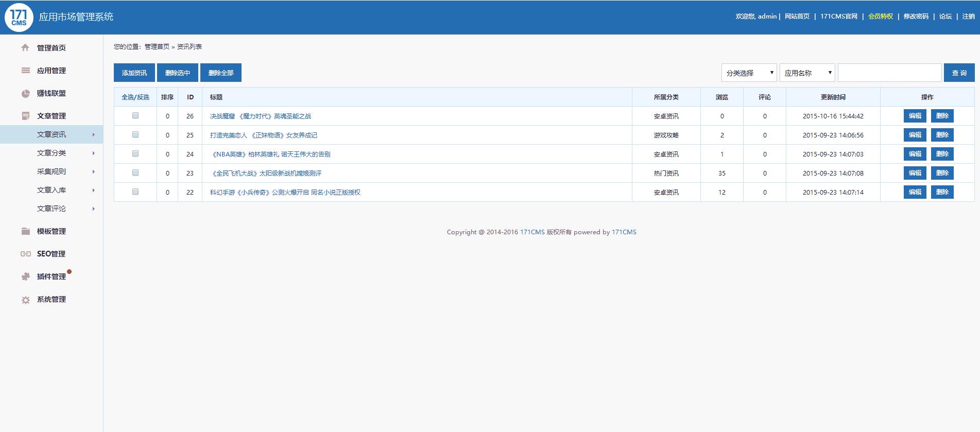This screenshot has height=432, width=980.
Task: Click the search text input field
Action: (x=889, y=73)
